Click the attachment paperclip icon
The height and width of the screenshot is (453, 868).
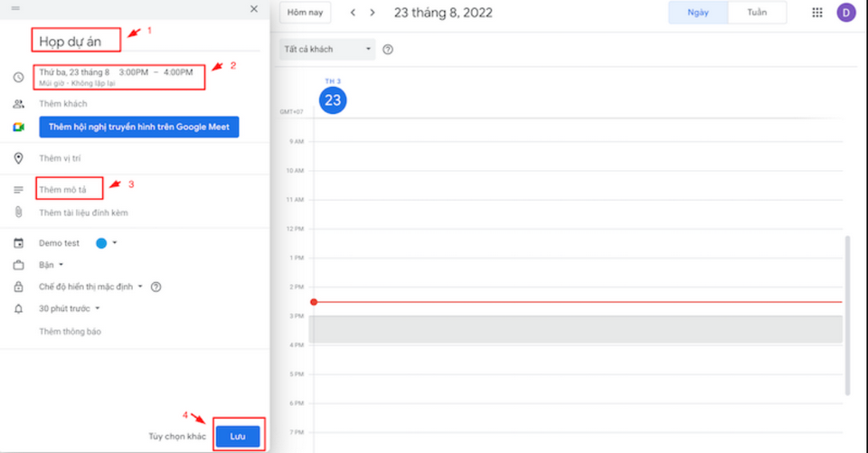(x=18, y=212)
